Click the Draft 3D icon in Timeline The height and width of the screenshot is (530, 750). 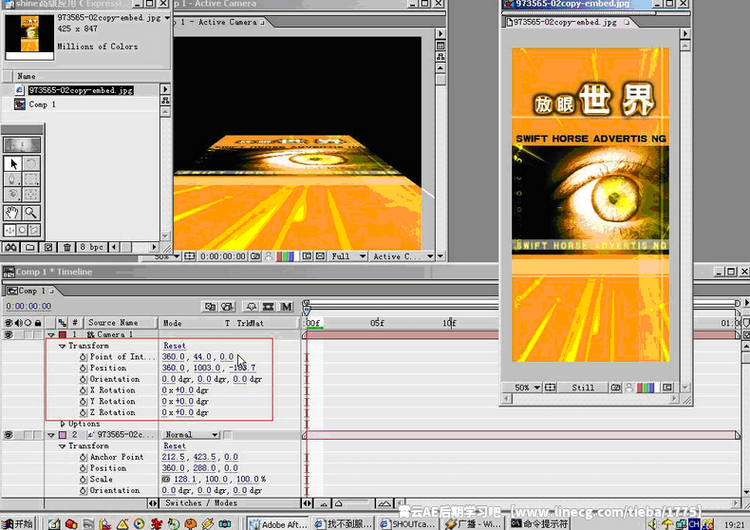[227, 307]
